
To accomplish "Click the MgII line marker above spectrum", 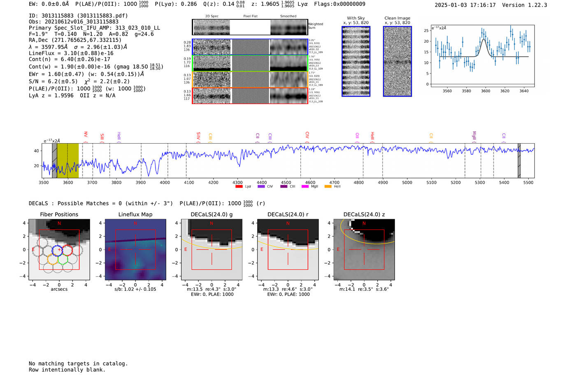I will 474,135.
